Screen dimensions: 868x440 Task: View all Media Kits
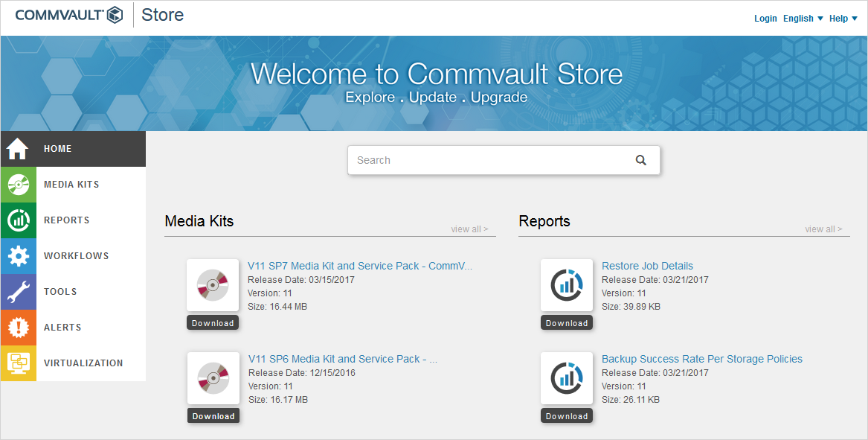pos(469,229)
